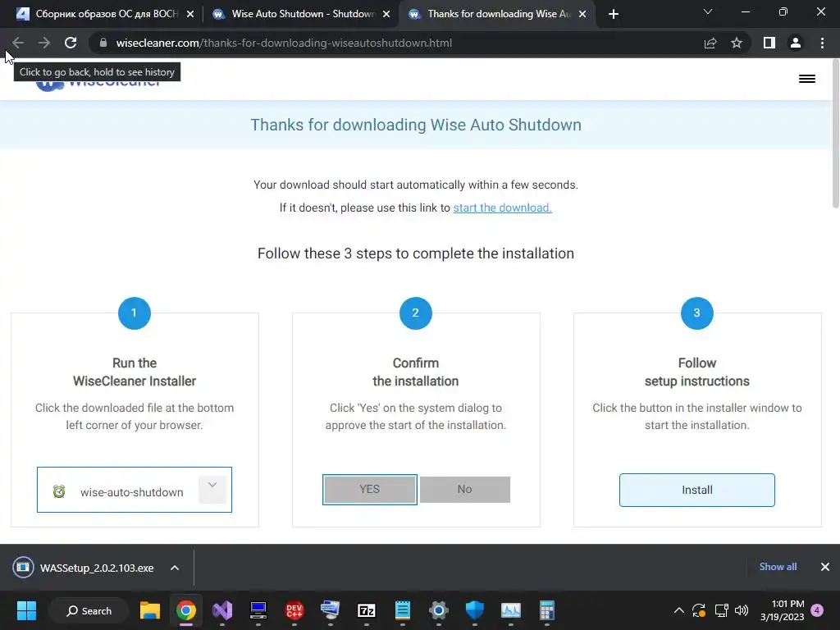Viewport: 840px width, 630px height.
Task: Open Windows Security shield icon
Action: click(x=475, y=610)
